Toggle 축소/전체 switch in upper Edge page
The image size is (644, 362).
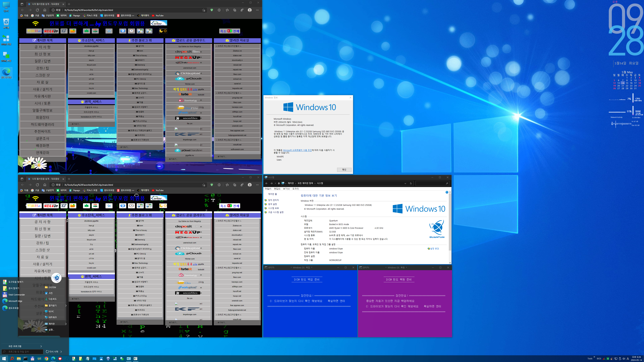pos(230,31)
